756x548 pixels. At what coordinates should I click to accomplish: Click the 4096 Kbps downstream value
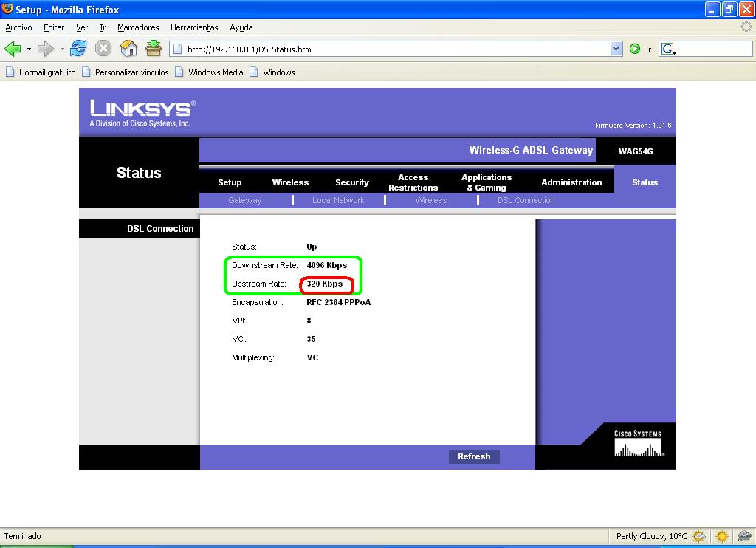point(327,265)
